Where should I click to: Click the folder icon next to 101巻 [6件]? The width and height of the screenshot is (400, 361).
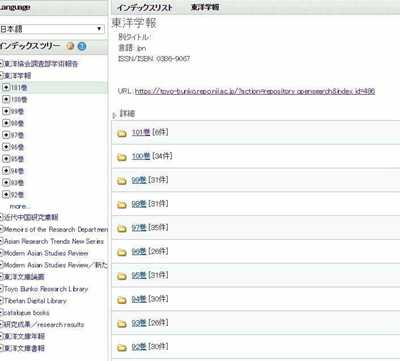point(122,133)
